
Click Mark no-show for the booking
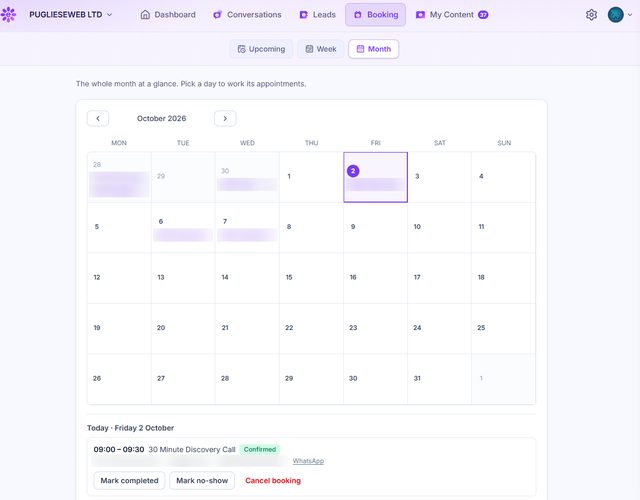(x=202, y=480)
